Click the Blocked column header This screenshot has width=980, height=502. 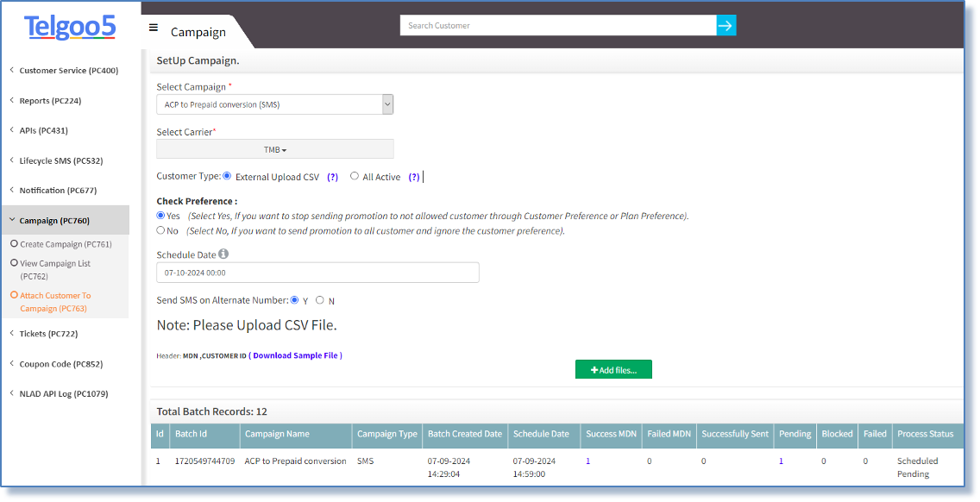click(x=838, y=434)
